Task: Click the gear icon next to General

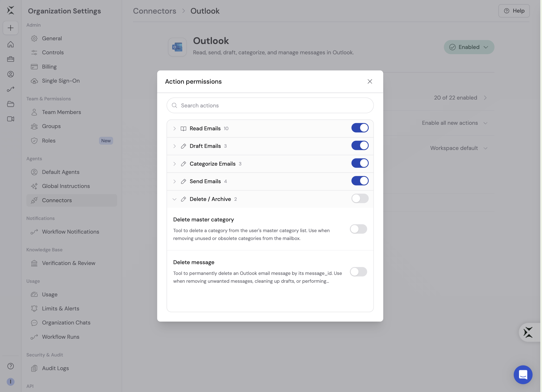Action: click(34, 38)
